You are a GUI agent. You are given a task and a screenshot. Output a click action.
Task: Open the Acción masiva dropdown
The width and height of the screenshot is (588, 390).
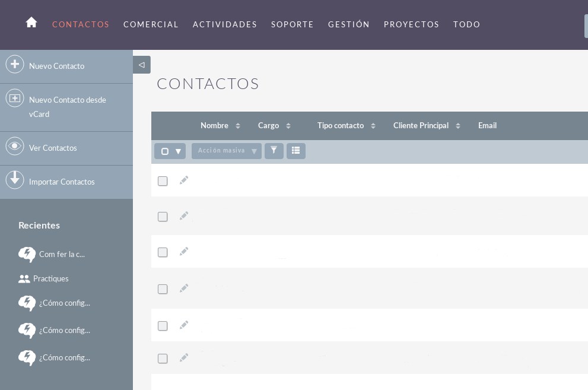coord(227,151)
